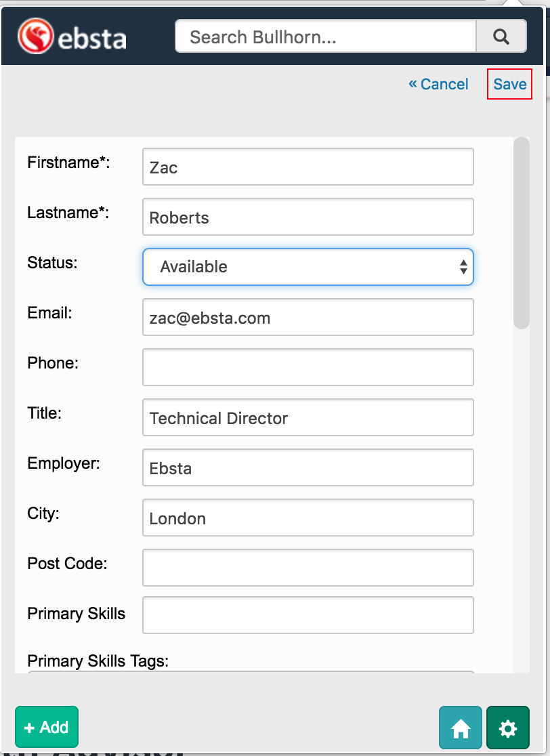Open the Status dropdown showing Available
The width and height of the screenshot is (550, 756).
coord(298,267)
